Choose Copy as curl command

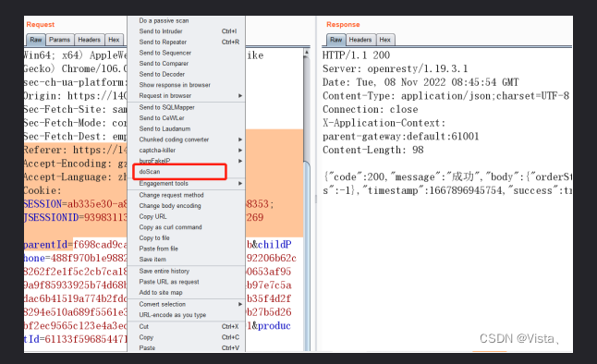pos(186,227)
